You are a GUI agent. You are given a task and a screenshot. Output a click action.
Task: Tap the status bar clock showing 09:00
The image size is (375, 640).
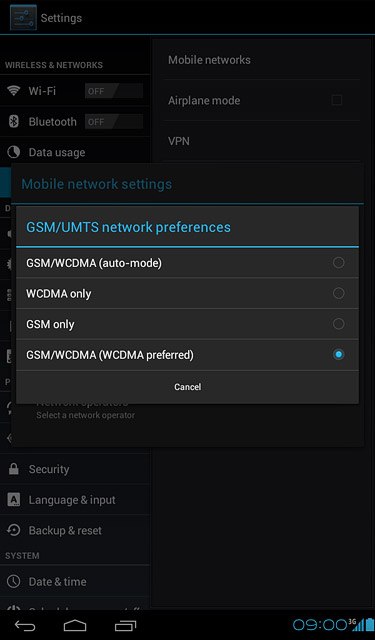click(320, 624)
